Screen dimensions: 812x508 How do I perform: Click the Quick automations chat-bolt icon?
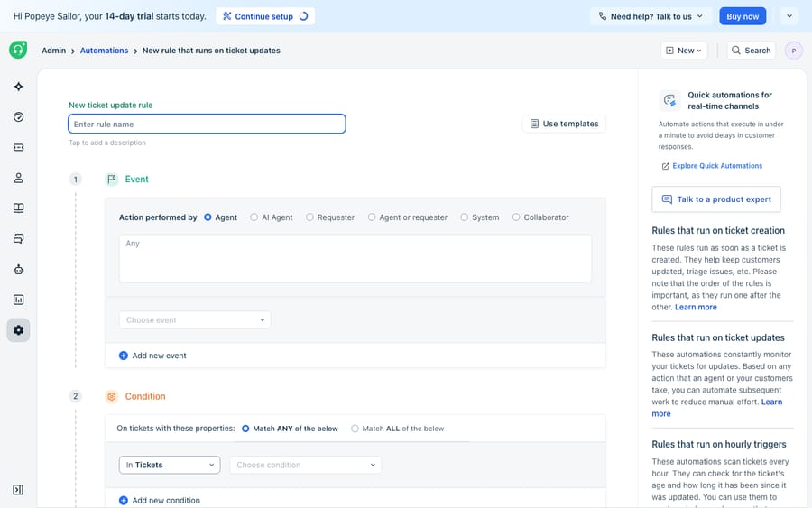[669, 100]
